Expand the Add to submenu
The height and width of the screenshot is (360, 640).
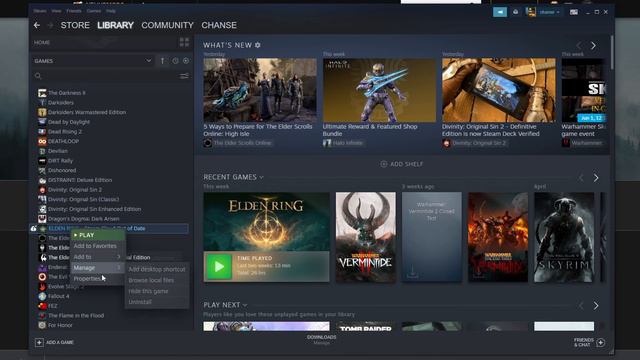tap(98, 257)
